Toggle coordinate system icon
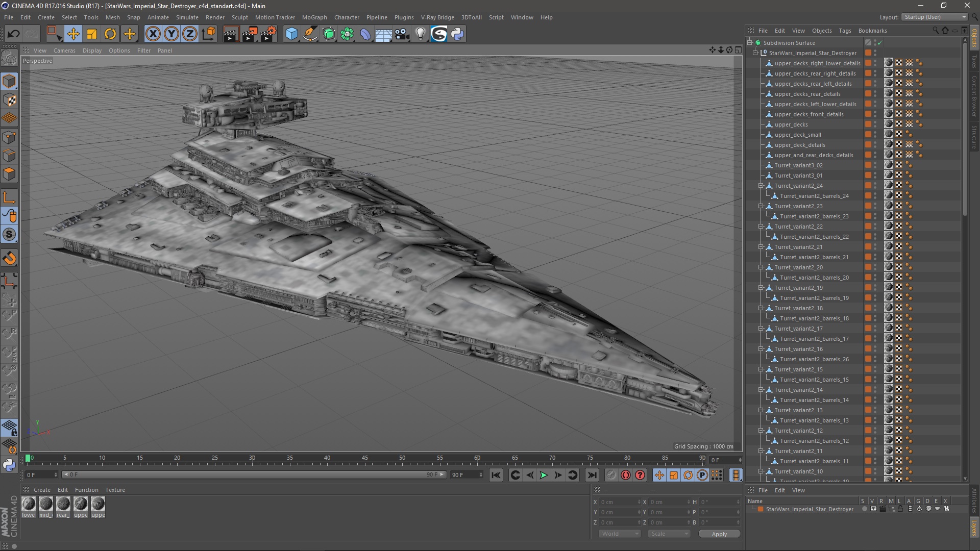 pos(209,34)
